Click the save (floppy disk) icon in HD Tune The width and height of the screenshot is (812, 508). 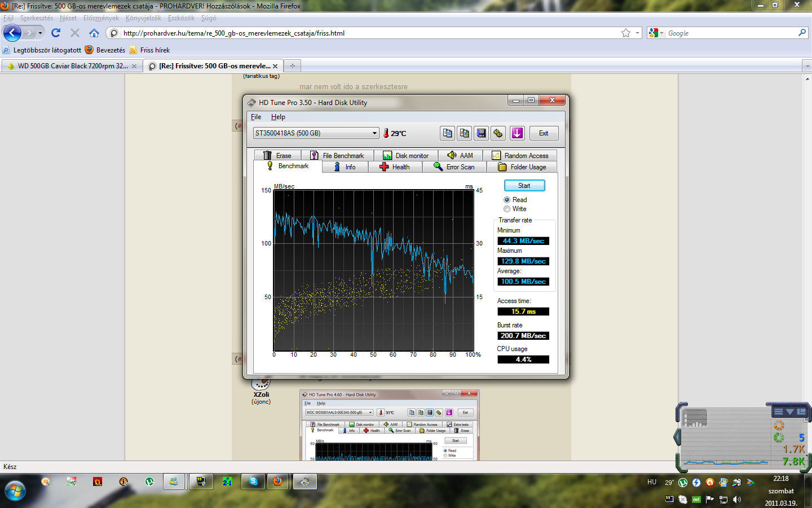[482, 133]
